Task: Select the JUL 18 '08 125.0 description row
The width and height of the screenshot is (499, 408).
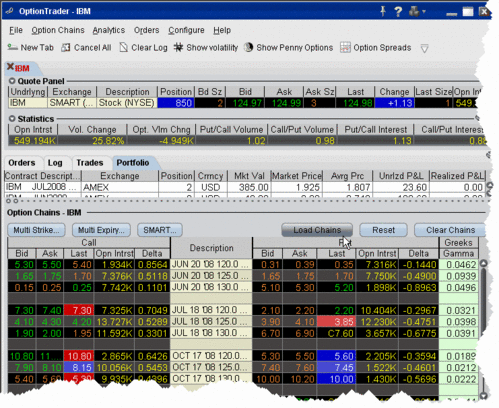Action: [211, 322]
